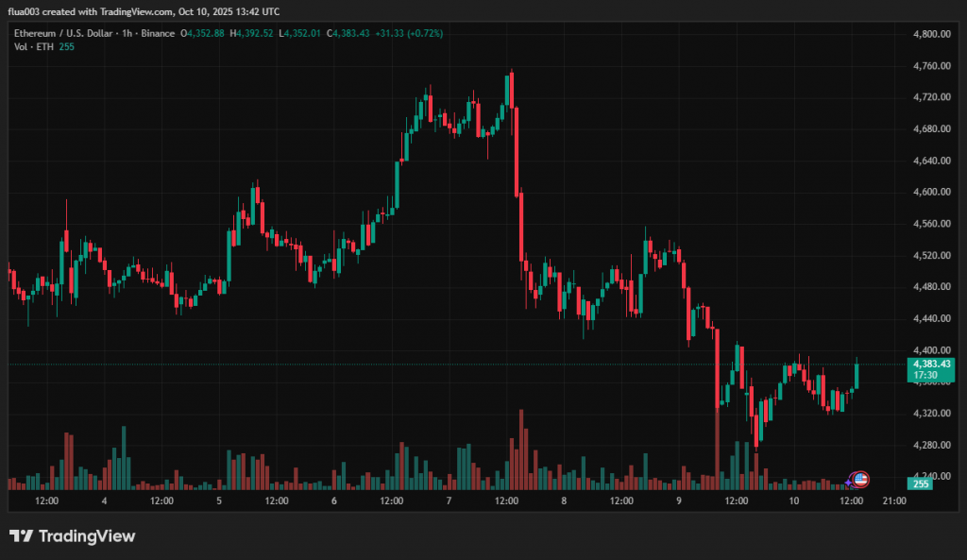Open the TradingView wordmark link
This screenshot has height=560, width=967.
87,536
